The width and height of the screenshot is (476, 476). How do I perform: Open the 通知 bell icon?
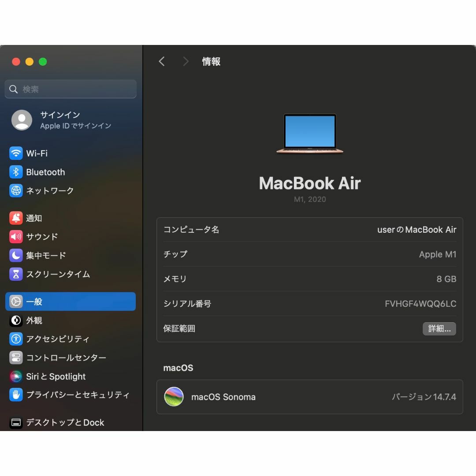pyautogui.click(x=16, y=218)
